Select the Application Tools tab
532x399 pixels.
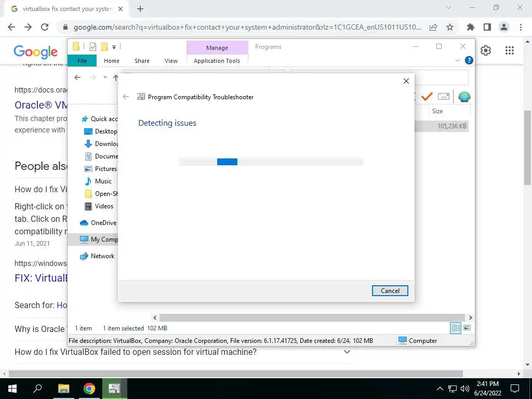[217, 61]
